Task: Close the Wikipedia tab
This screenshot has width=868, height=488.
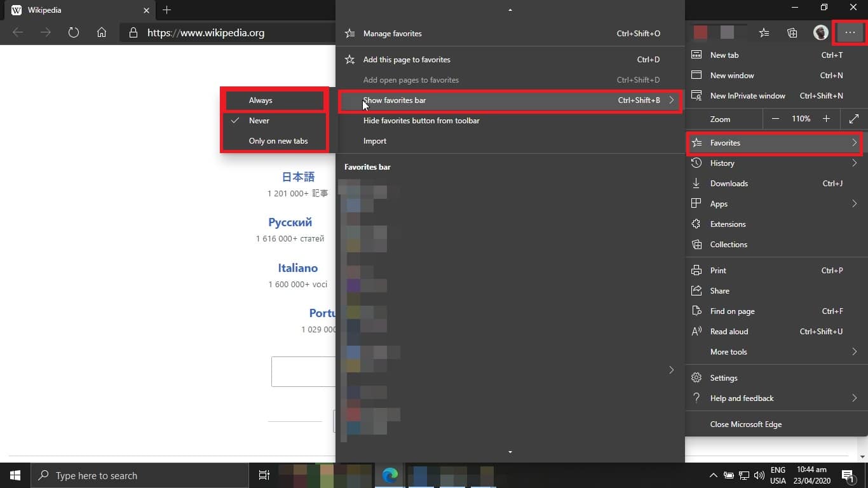Action: click(146, 10)
